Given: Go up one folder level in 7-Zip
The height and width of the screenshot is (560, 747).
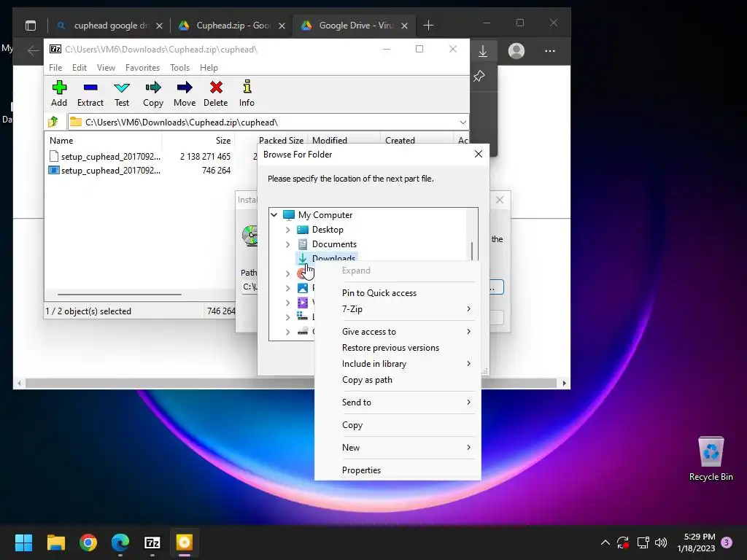Looking at the screenshot, I should (53, 122).
